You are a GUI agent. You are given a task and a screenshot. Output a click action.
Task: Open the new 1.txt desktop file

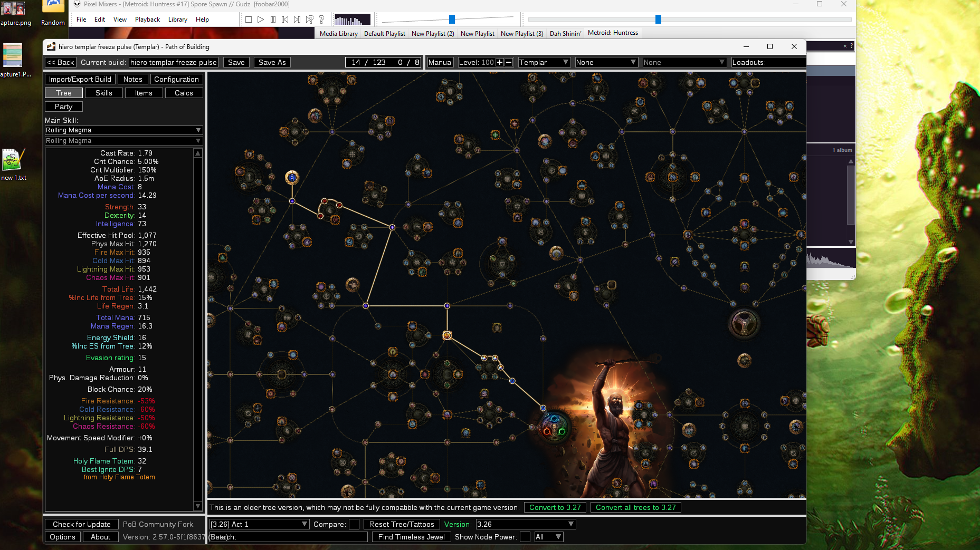(13, 165)
